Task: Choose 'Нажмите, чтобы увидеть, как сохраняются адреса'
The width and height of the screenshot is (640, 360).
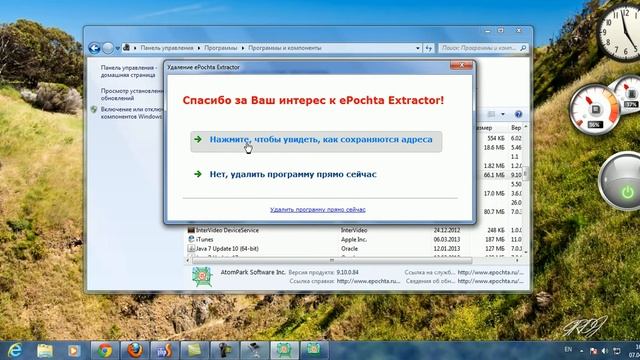Action: (316, 142)
